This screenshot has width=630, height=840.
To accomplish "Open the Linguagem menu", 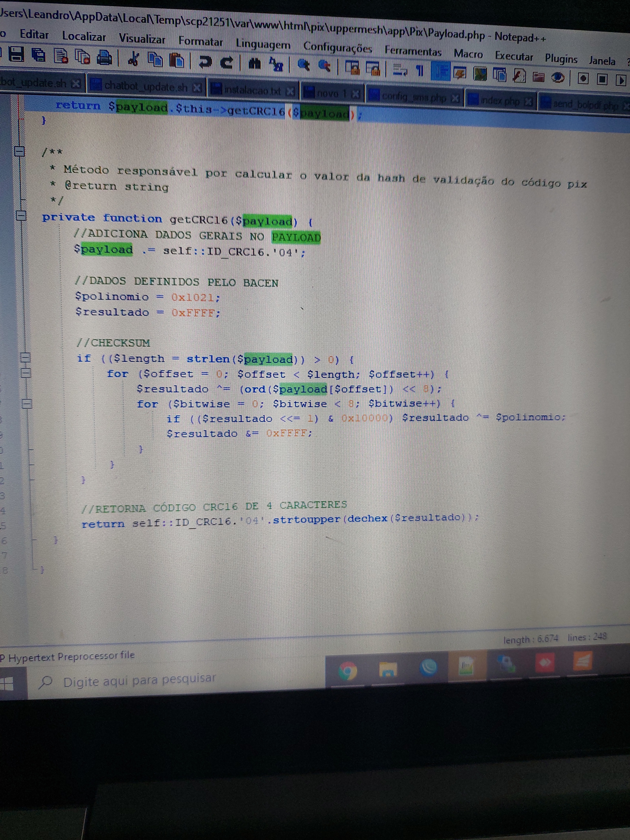I will [263, 44].
